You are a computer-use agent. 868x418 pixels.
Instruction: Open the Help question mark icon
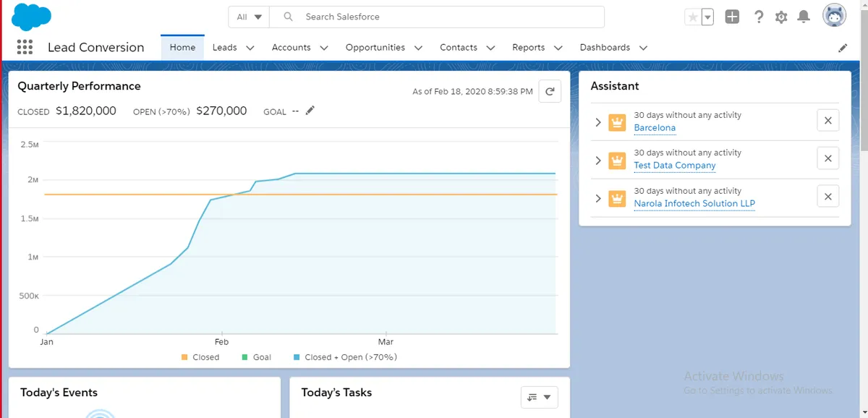(758, 17)
